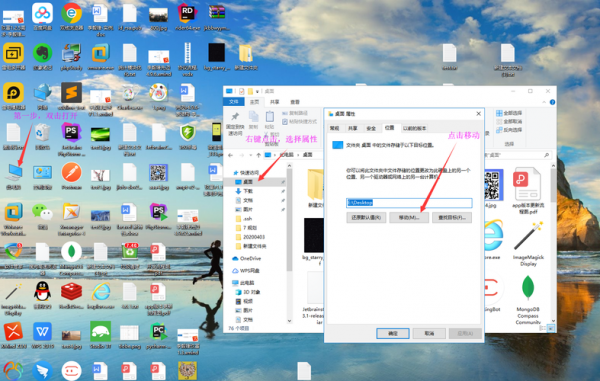Select the QQ penguin desktop icon
The image size is (600, 381).
coord(42,295)
